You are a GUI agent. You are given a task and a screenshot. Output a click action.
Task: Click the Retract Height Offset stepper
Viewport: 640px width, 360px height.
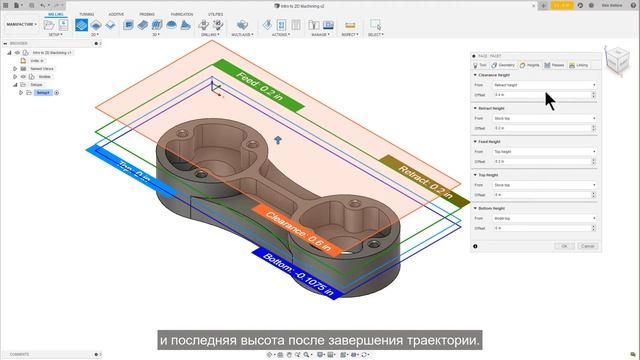tap(593, 128)
